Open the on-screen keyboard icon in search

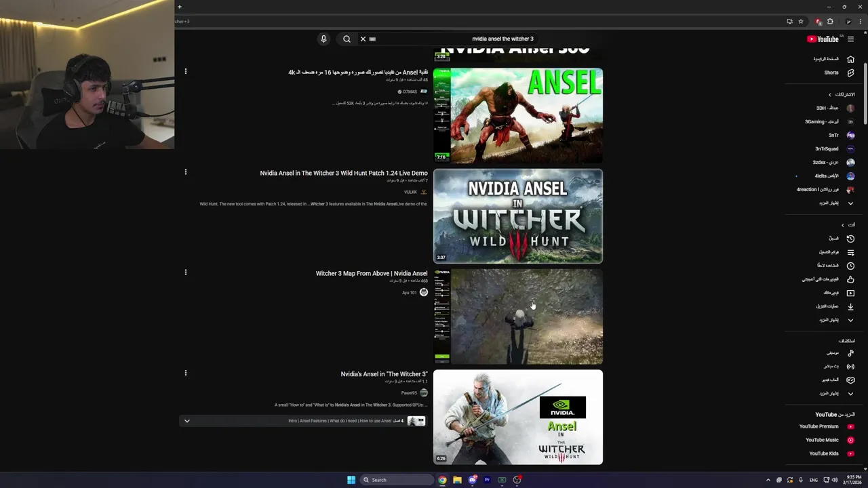click(x=372, y=39)
